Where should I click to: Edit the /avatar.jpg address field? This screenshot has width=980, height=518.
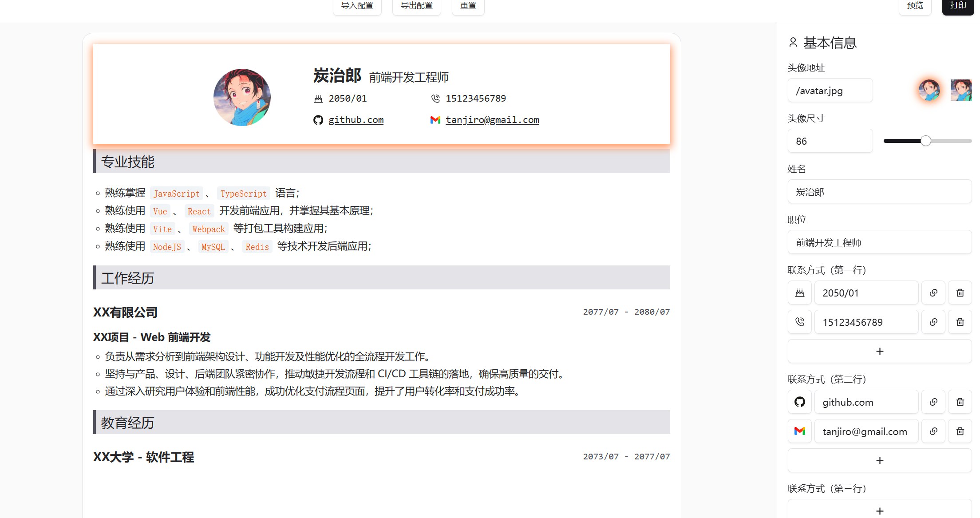coord(830,91)
